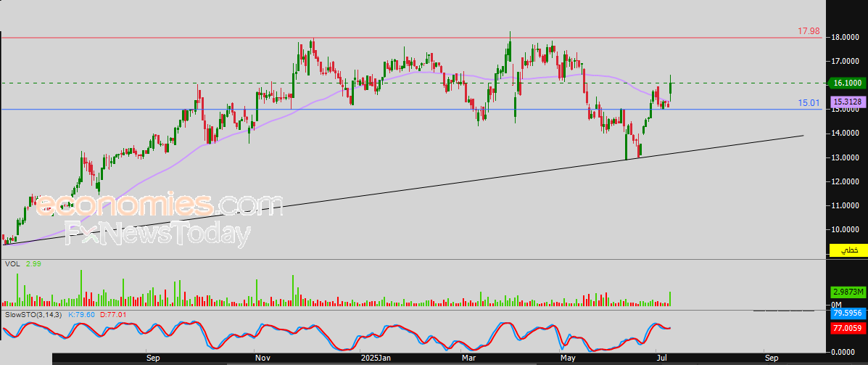Click the green 2.99 volume value
The width and height of the screenshot is (868, 365).
tap(33, 264)
